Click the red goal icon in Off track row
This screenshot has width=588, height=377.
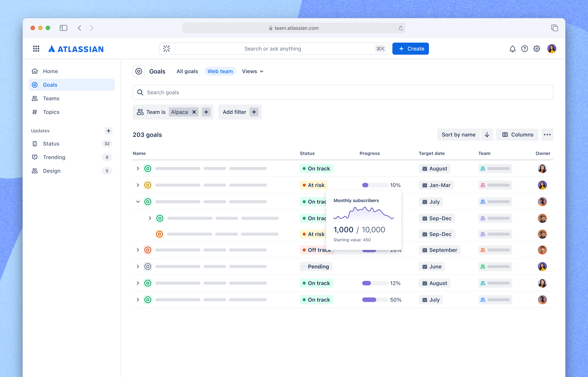point(148,250)
